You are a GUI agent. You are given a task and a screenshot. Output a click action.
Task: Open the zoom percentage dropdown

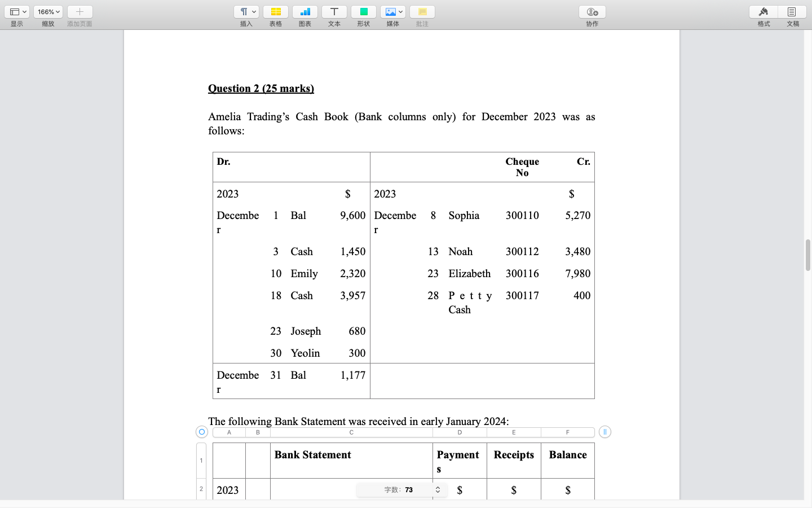48,11
